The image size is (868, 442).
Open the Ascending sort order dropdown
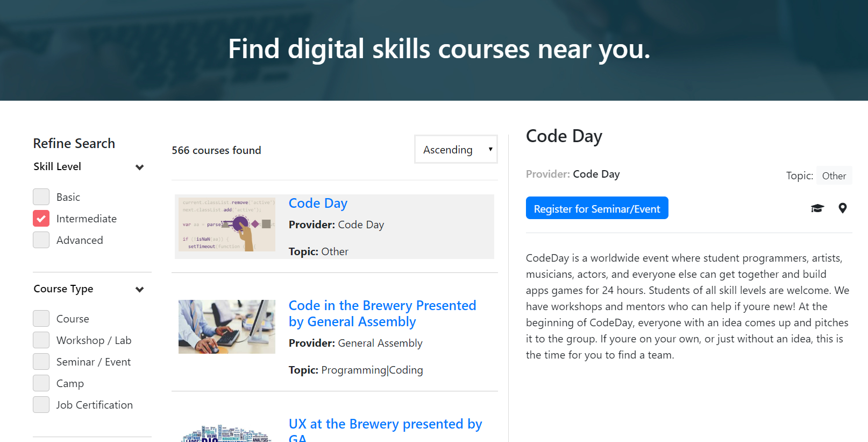pyautogui.click(x=456, y=149)
